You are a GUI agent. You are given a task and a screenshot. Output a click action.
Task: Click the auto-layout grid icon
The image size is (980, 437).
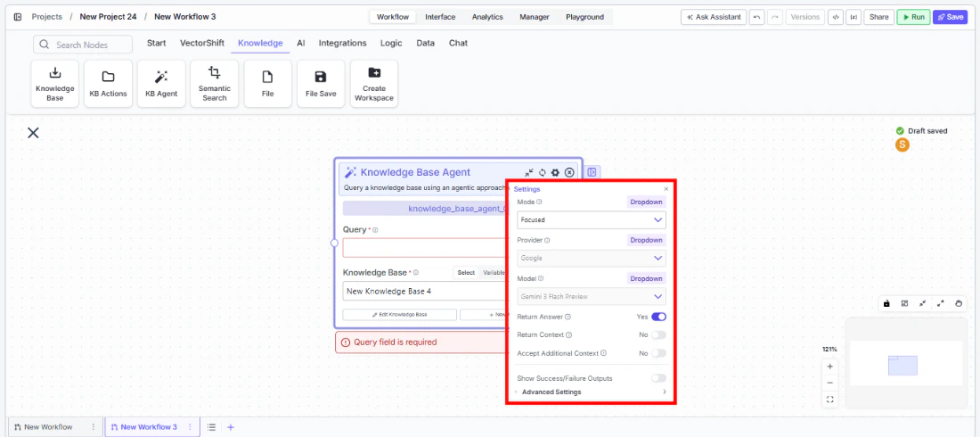tap(904, 303)
